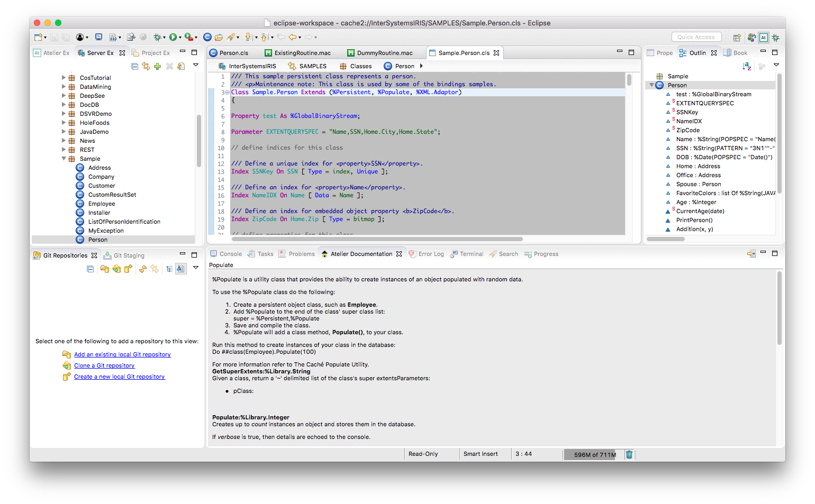Click the green Run launch button
This screenshot has height=504, width=815.
click(173, 37)
